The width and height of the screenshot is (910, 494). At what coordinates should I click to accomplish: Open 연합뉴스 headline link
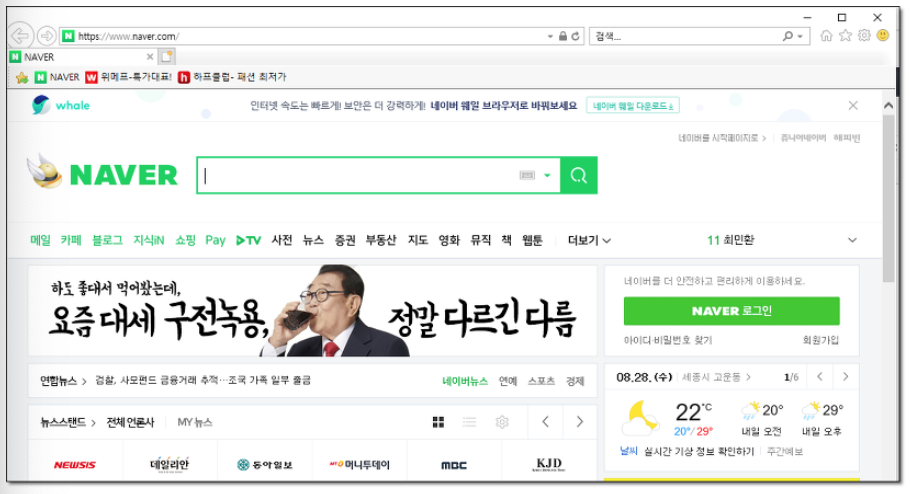pos(203,381)
